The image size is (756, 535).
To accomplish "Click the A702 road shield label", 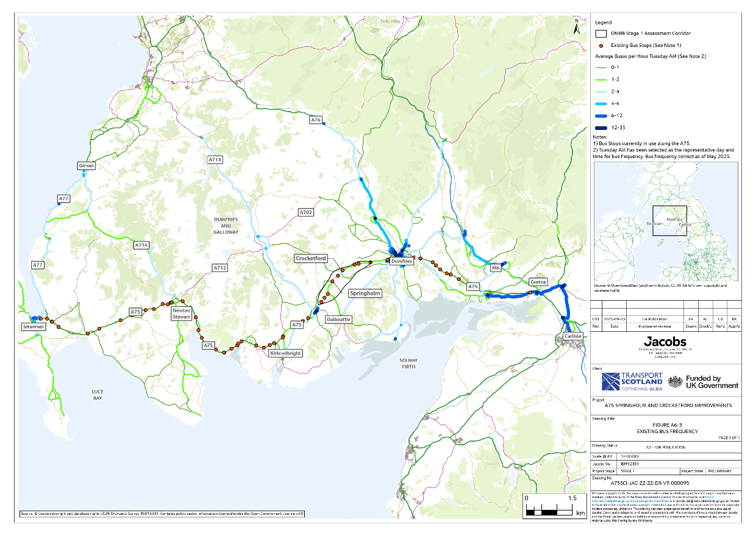I will click(x=305, y=214).
